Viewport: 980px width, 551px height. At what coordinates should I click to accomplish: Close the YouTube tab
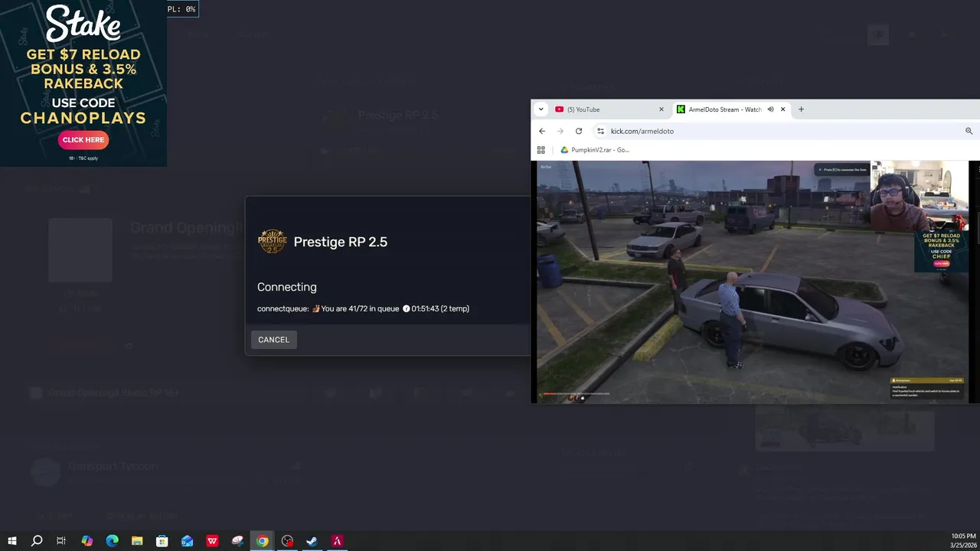click(x=661, y=109)
